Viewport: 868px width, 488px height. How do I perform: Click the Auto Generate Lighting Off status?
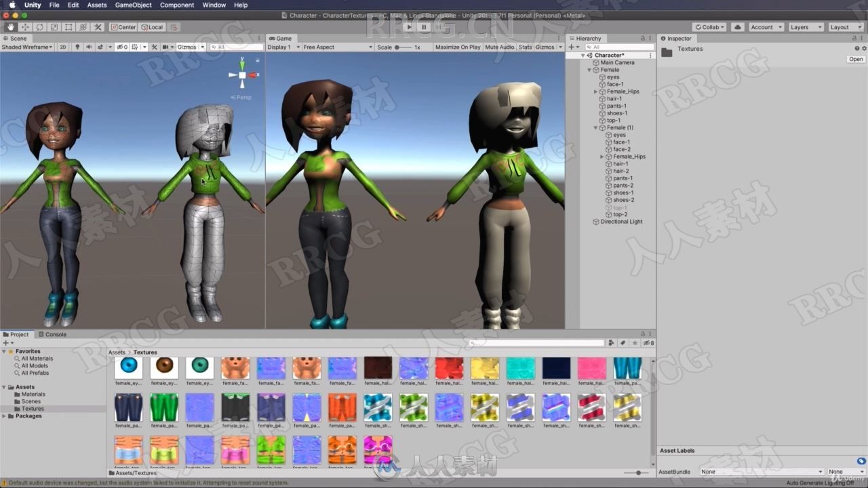coord(820,483)
